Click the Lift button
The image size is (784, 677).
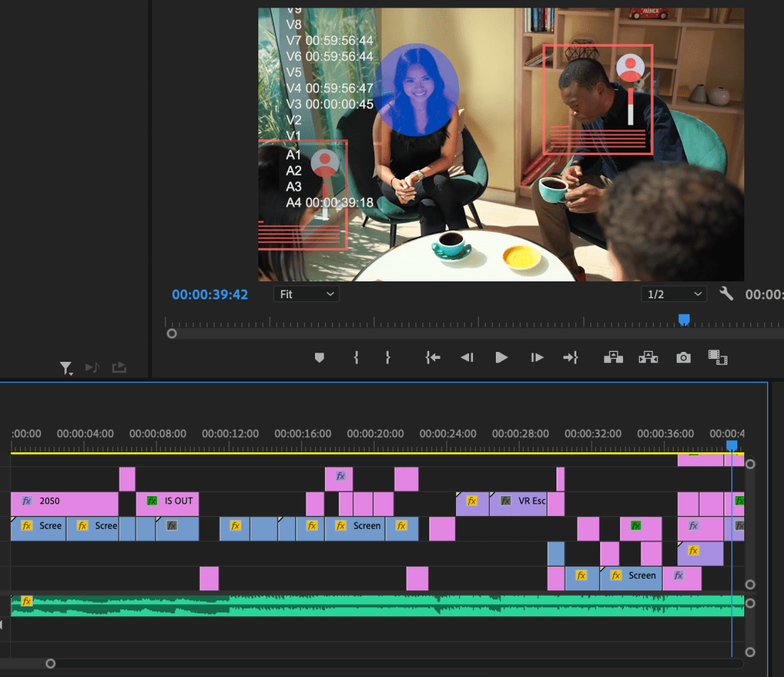coord(612,357)
